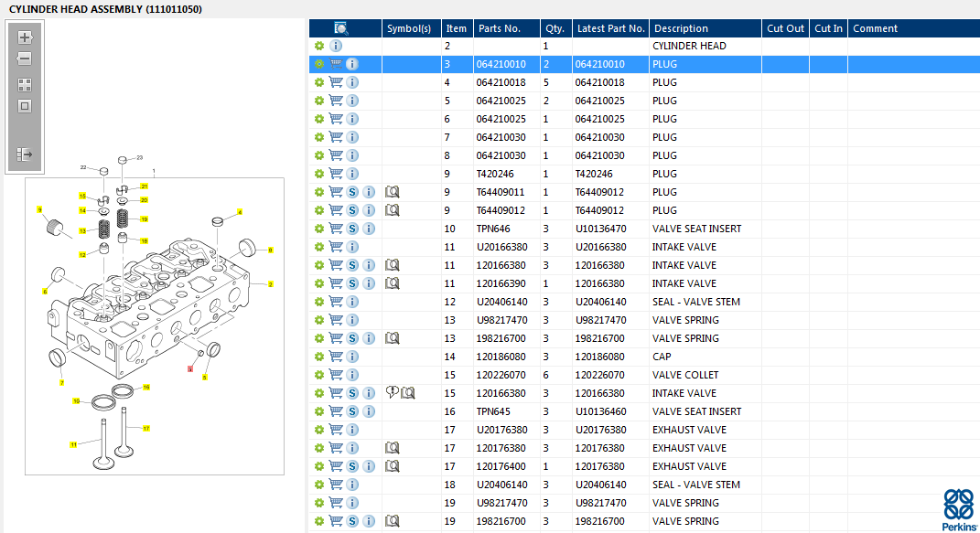Click the cart icon in selected 064210010 row
This screenshot has width=980, height=533.
tap(336, 64)
